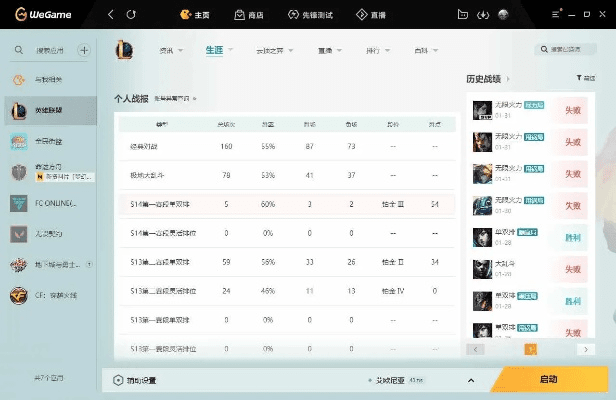Image resolution: width=616 pixels, height=400 pixels.
Task: Open the 命运方舟 game icon in the sidebar
Action: tap(19, 172)
